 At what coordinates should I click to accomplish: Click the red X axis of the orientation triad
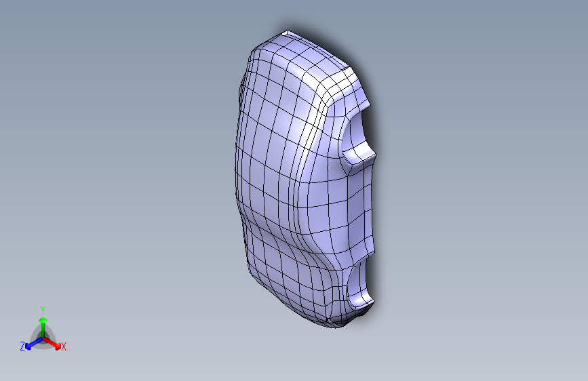click(x=52, y=344)
